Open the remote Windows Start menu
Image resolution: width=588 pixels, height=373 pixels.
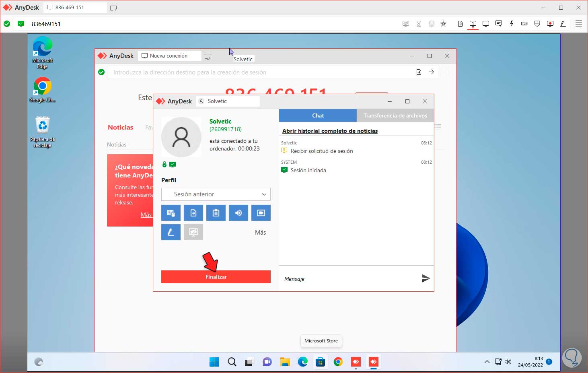click(x=214, y=362)
